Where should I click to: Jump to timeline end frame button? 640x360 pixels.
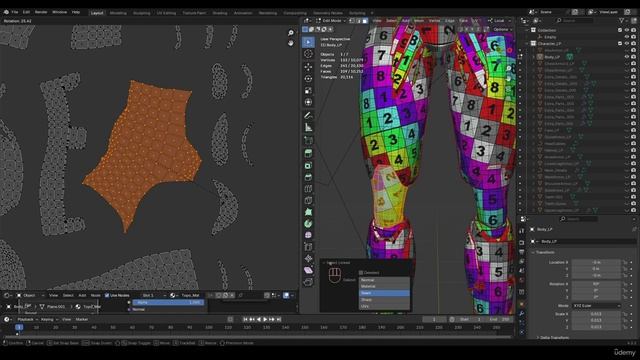point(279,320)
